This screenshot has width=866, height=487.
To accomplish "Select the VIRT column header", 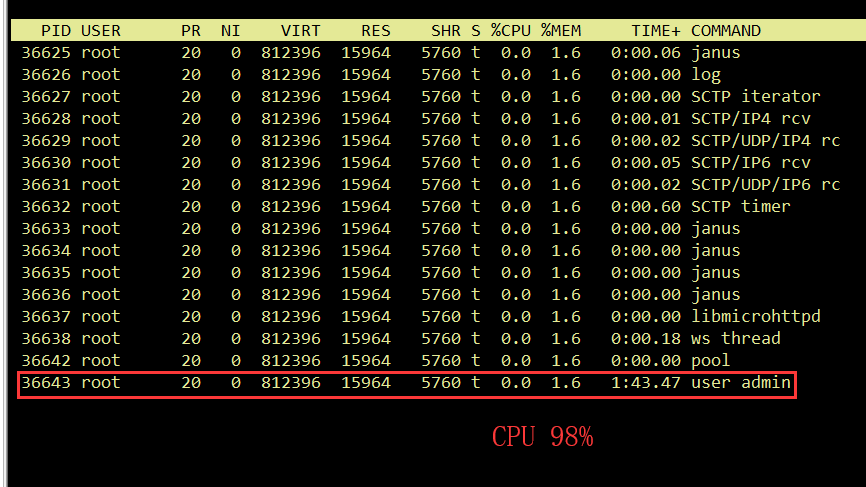I will pyautogui.click(x=300, y=31).
